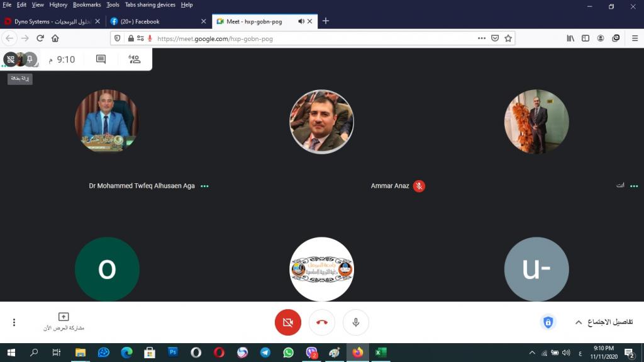Click Firefox bookmark star icon

coord(508,38)
